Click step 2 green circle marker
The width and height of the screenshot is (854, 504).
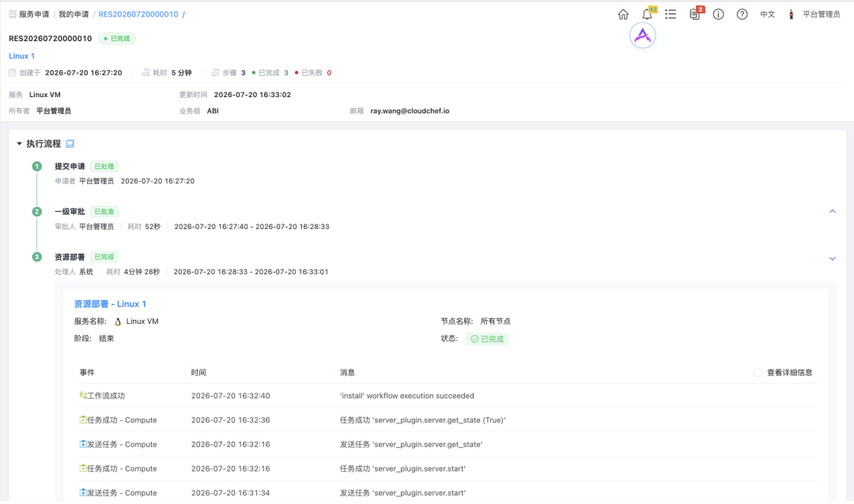36,212
